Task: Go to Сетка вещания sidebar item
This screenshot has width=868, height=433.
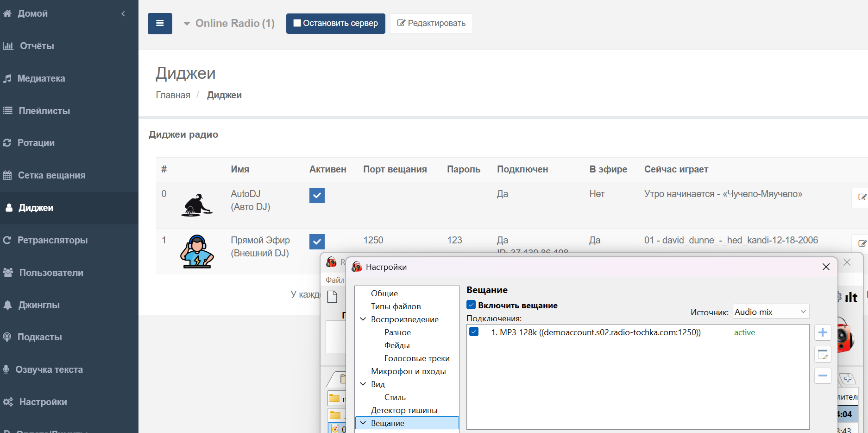Action: click(51, 175)
